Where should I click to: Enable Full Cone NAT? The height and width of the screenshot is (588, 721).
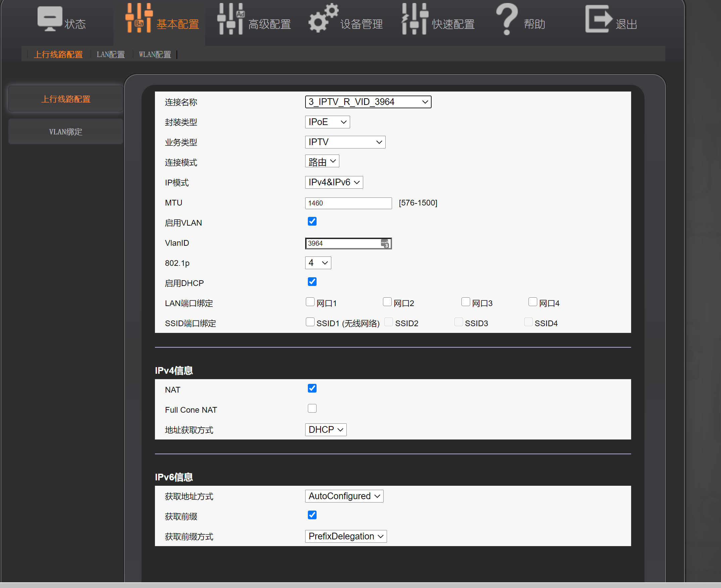312,408
